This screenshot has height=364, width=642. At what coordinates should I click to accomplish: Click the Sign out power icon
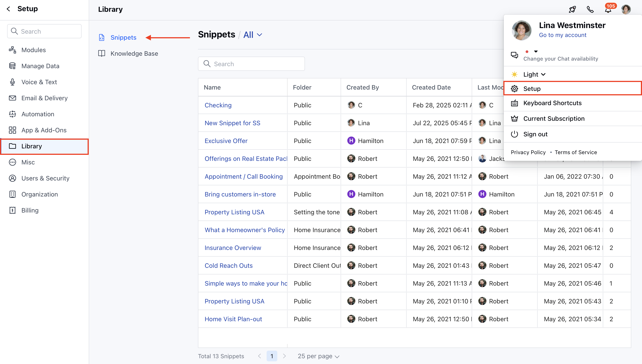coord(514,134)
